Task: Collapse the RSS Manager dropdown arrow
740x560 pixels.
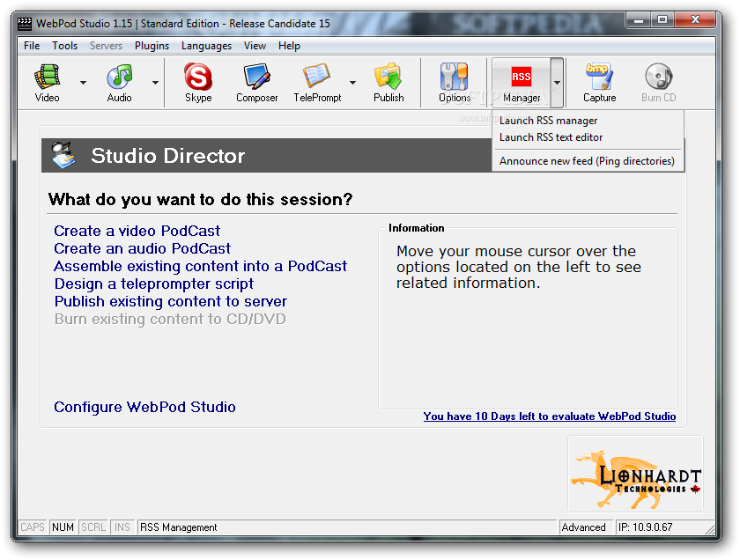Action: (557, 83)
